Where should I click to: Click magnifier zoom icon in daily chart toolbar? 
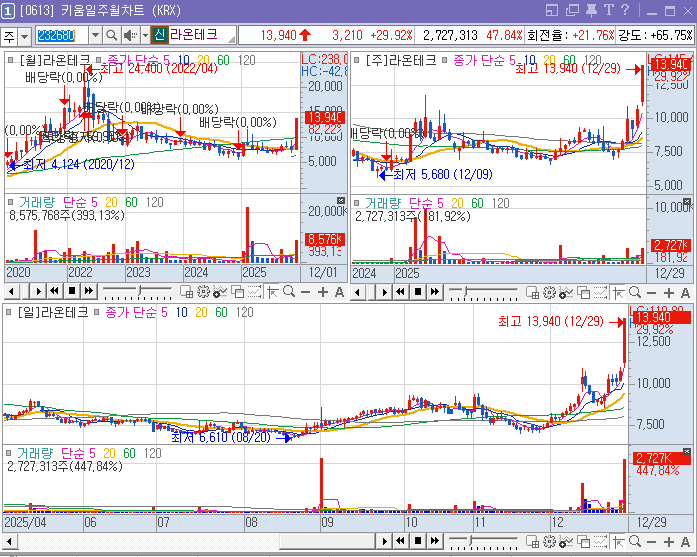pyautogui.click(x=635, y=541)
